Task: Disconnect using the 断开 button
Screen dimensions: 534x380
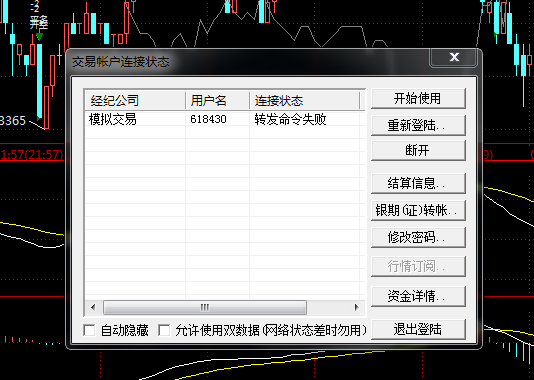Action: 418,150
